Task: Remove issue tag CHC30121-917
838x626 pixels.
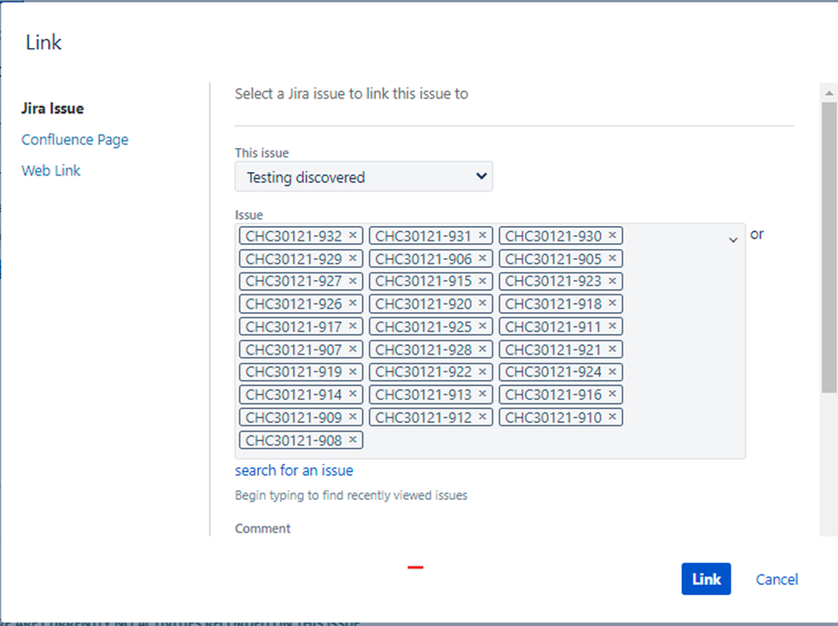Action: (353, 326)
